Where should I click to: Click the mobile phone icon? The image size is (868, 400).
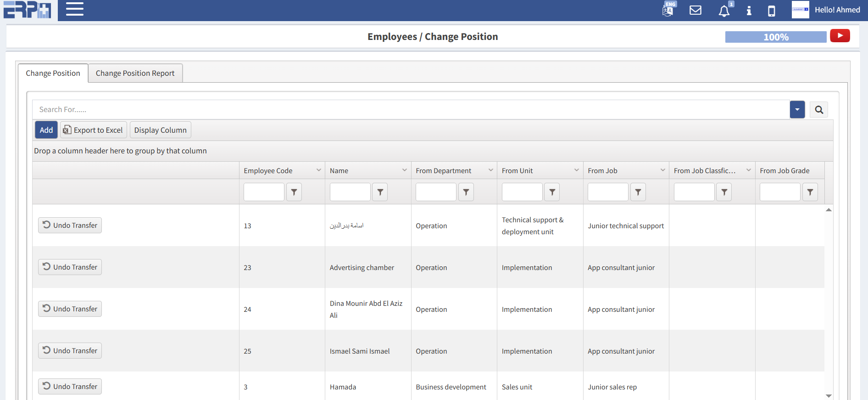coord(772,11)
